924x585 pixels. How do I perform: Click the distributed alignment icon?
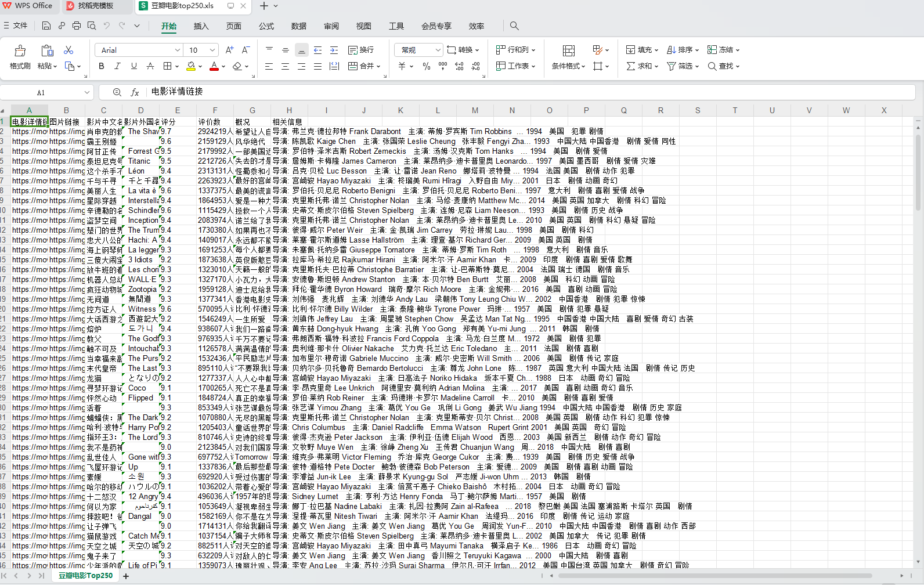point(334,66)
